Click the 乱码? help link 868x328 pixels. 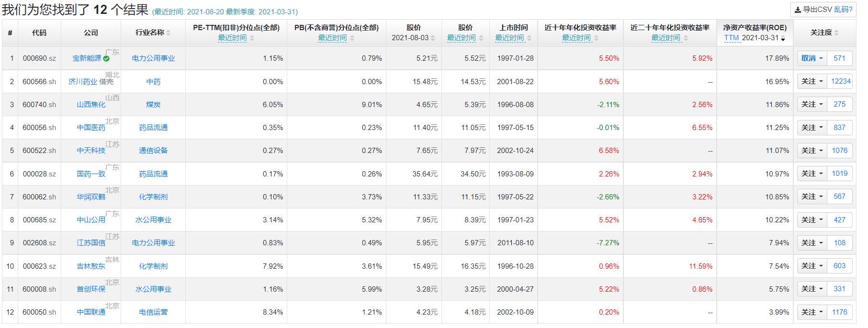(x=843, y=10)
